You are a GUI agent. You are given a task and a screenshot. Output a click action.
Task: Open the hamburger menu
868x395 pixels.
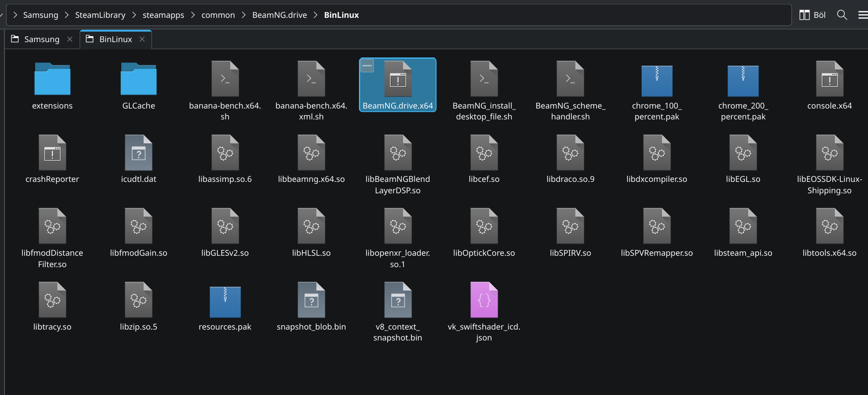(x=863, y=15)
